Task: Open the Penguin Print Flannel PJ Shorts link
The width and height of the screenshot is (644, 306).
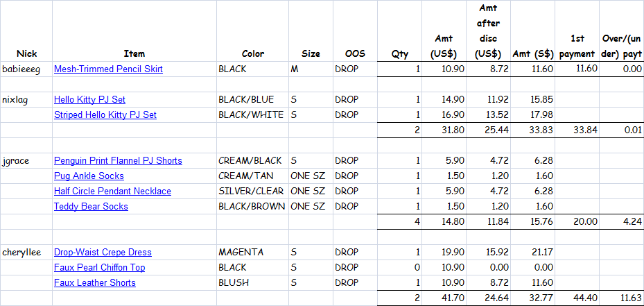Action: [118, 160]
